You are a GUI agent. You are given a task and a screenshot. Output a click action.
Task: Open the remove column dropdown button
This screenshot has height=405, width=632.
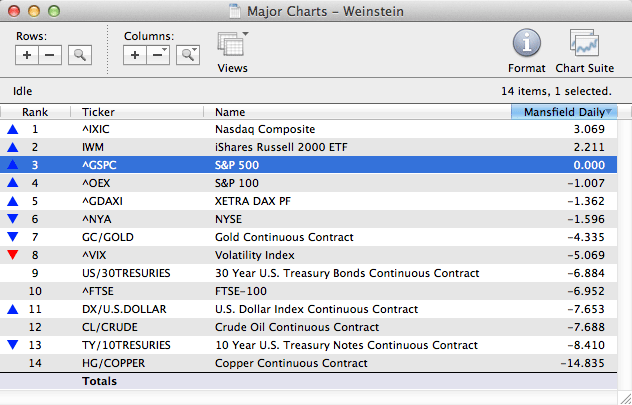(158, 54)
